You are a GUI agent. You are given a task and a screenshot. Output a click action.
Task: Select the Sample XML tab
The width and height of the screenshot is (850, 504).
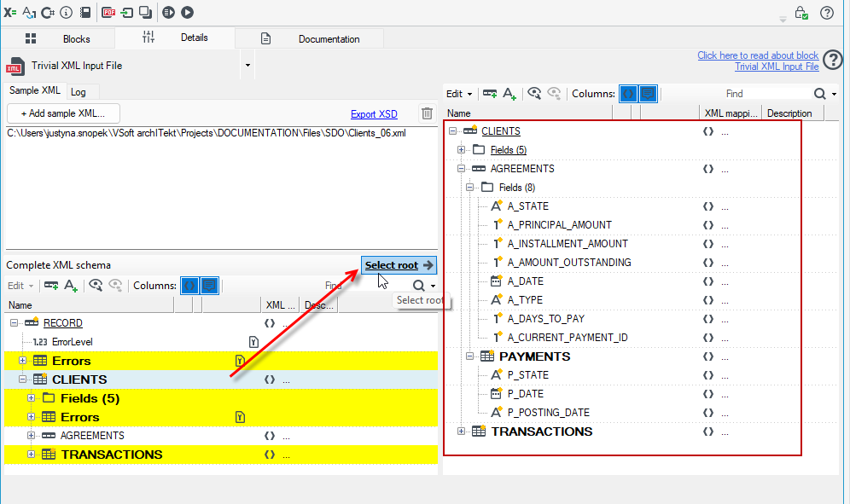click(35, 90)
